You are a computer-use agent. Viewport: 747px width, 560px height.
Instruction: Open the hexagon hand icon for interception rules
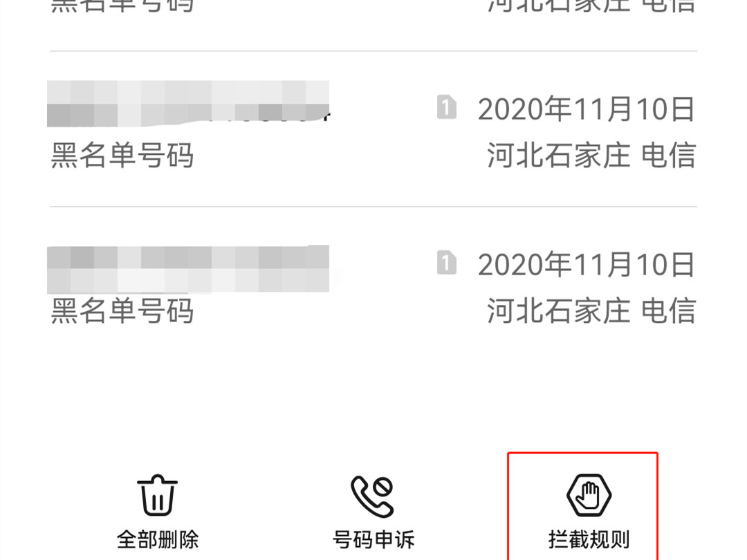589,495
